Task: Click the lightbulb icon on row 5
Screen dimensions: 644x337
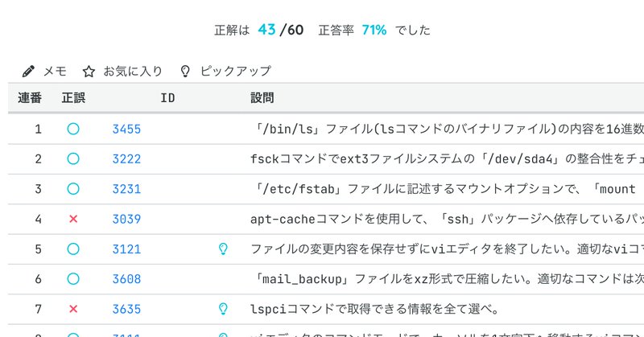Action: click(x=224, y=249)
